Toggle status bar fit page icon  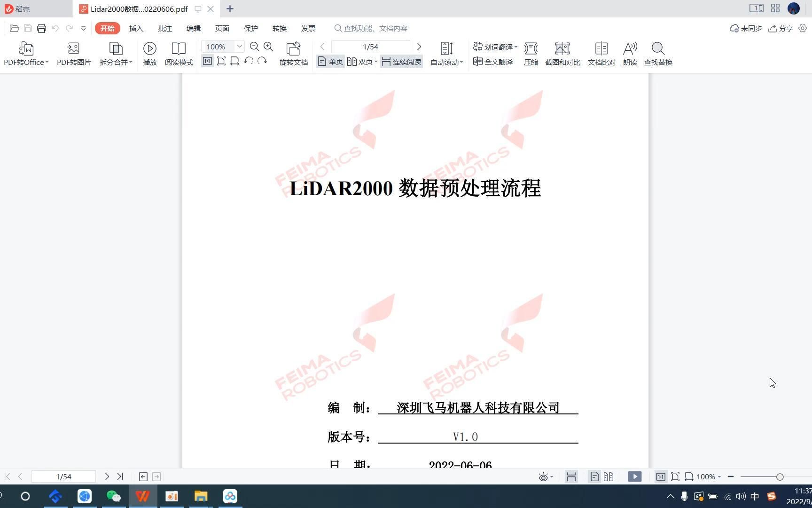675,476
